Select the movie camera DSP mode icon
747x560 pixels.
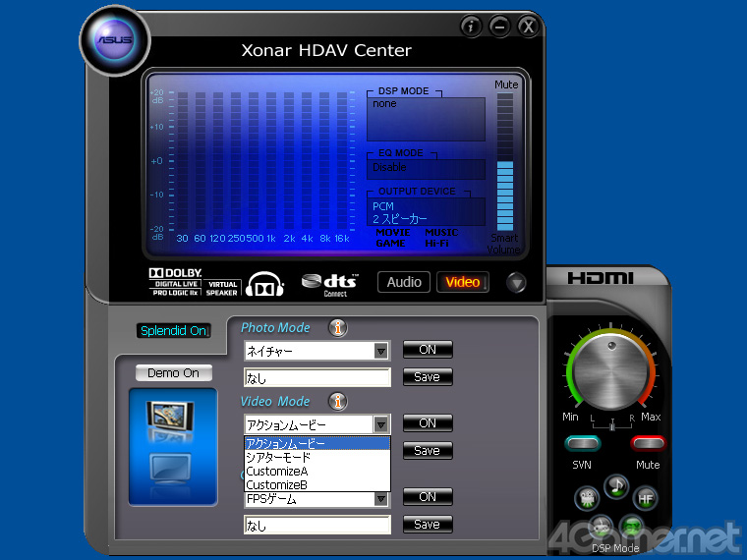588,498
